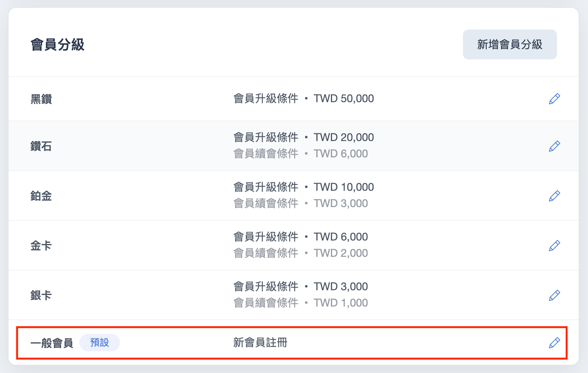Viewport: 588px width, 373px height.
Task: Click the 銀卡 tier name
Action: [x=41, y=295]
